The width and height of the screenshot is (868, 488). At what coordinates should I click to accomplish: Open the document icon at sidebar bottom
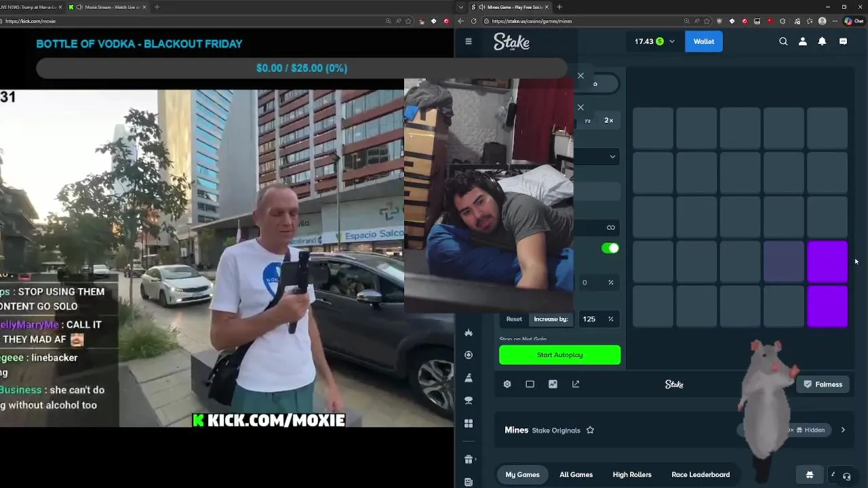coord(469,482)
